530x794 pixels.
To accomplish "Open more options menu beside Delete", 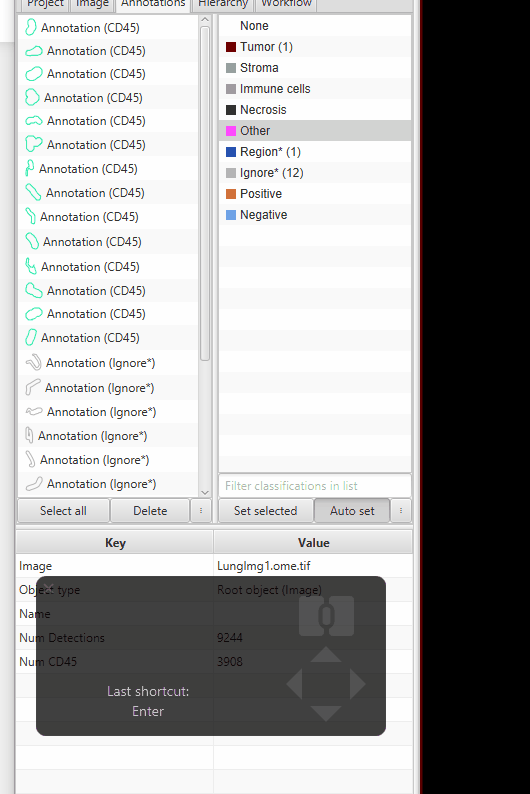I will pyautogui.click(x=201, y=510).
